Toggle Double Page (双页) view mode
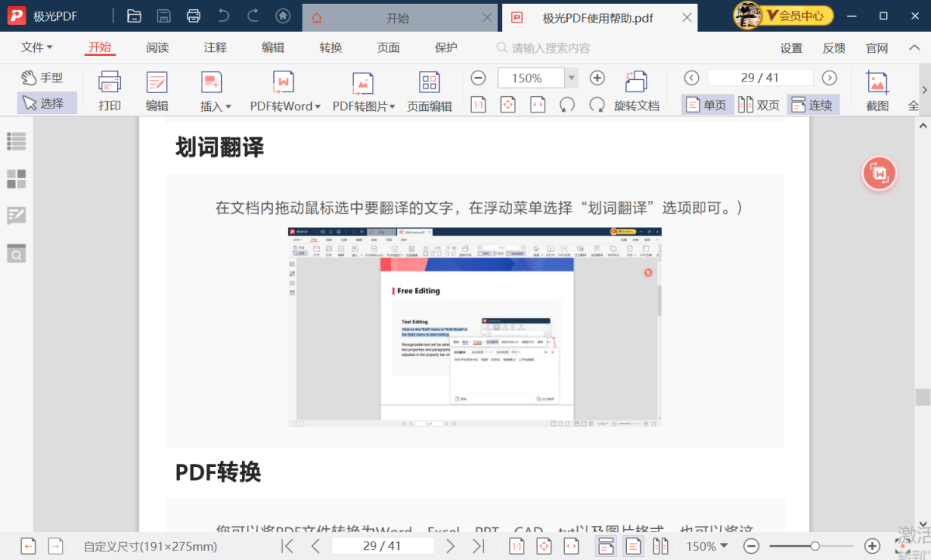931x560 pixels. 759,105
